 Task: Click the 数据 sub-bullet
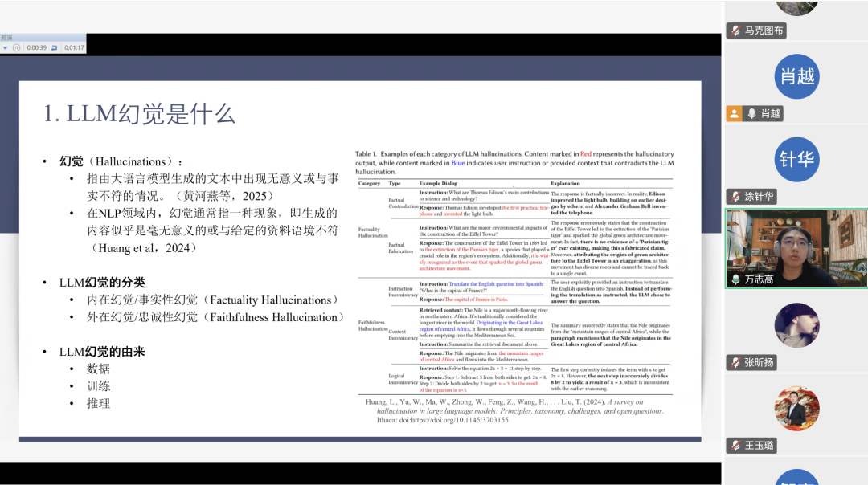click(99, 369)
